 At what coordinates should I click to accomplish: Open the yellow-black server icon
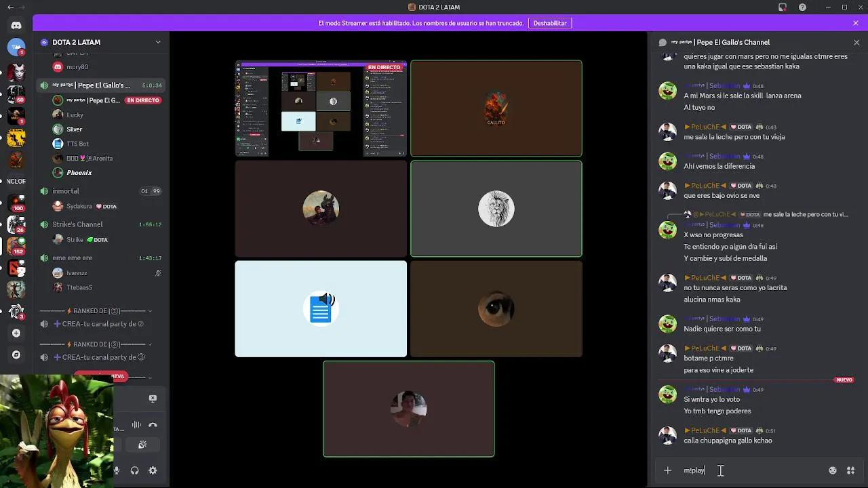click(x=16, y=138)
